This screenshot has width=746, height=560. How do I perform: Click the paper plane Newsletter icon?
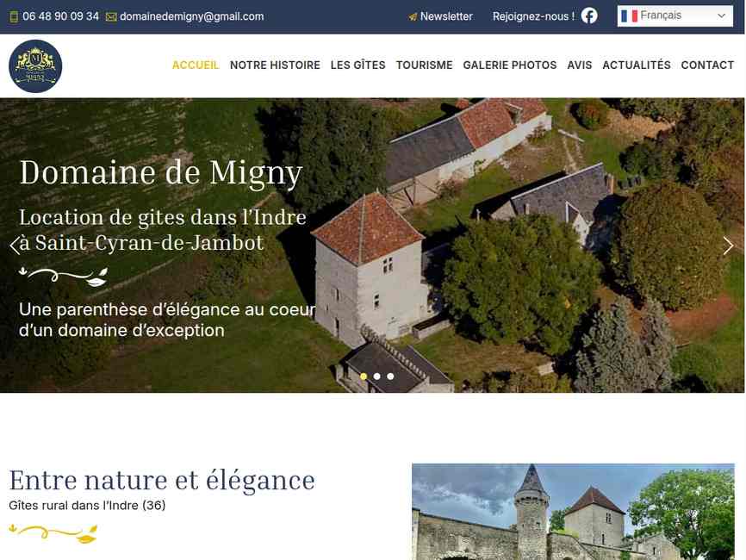(413, 17)
